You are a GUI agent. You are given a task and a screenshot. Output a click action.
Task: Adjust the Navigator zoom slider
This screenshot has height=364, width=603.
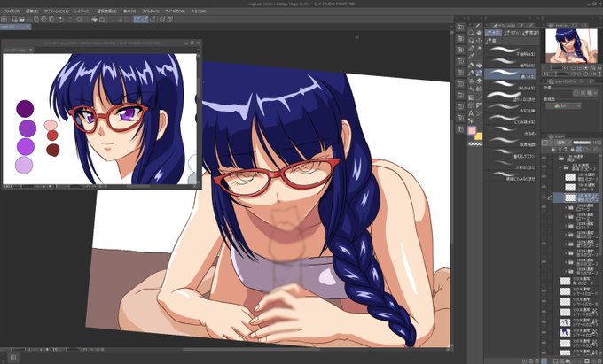point(551,67)
